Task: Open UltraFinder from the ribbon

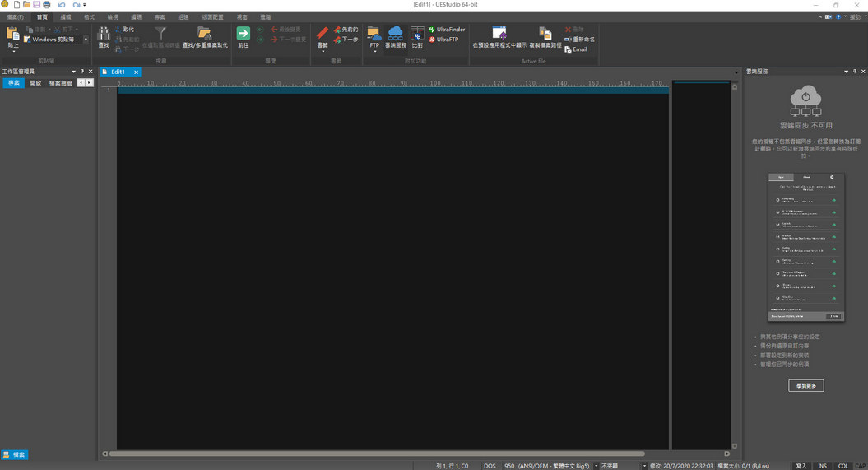Action: click(x=447, y=30)
